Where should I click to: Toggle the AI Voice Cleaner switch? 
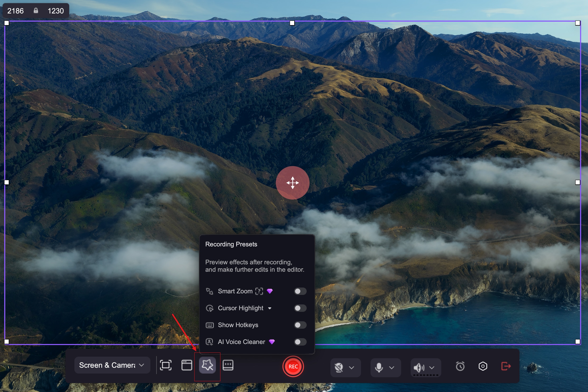pyautogui.click(x=300, y=342)
